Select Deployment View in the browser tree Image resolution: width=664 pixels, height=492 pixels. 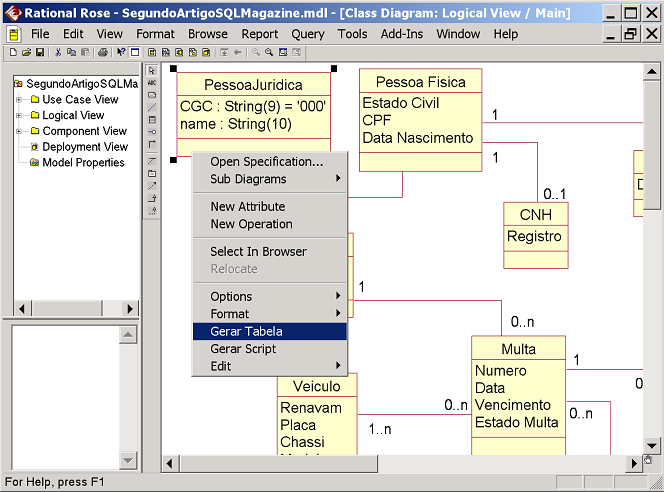tap(85, 147)
